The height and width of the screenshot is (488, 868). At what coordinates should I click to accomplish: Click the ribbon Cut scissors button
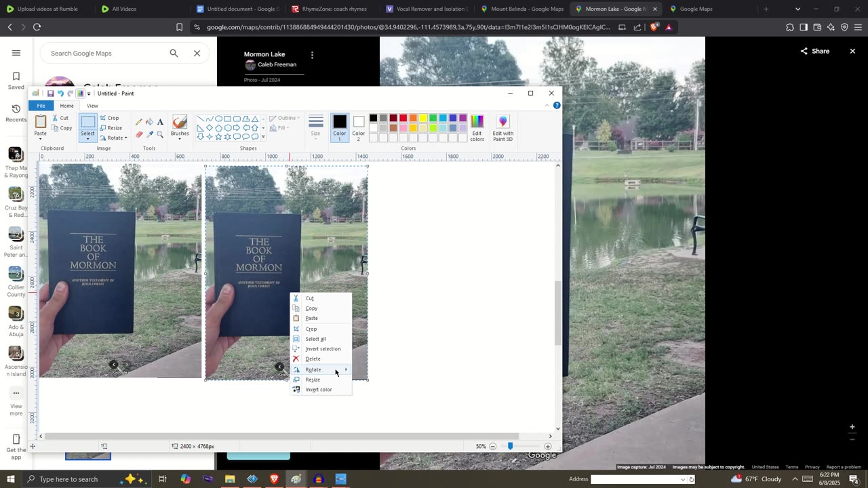pyautogui.click(x=60, y=118)
